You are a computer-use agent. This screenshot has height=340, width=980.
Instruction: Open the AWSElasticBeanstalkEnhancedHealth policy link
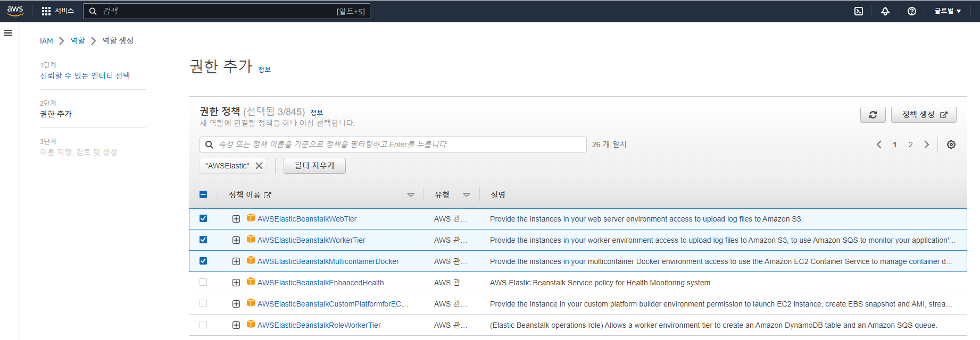[321, 283]
